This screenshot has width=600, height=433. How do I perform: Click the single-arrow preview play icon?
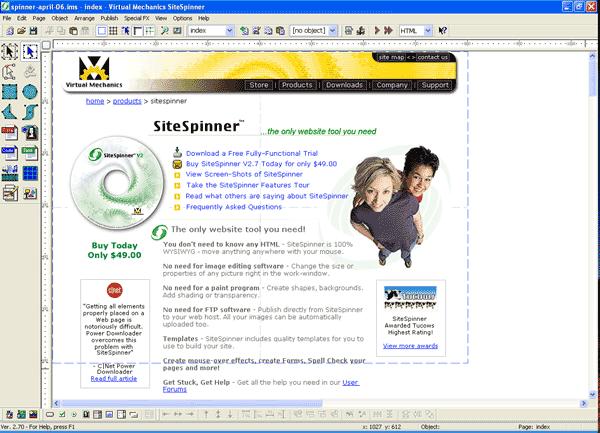coord(377,31)
